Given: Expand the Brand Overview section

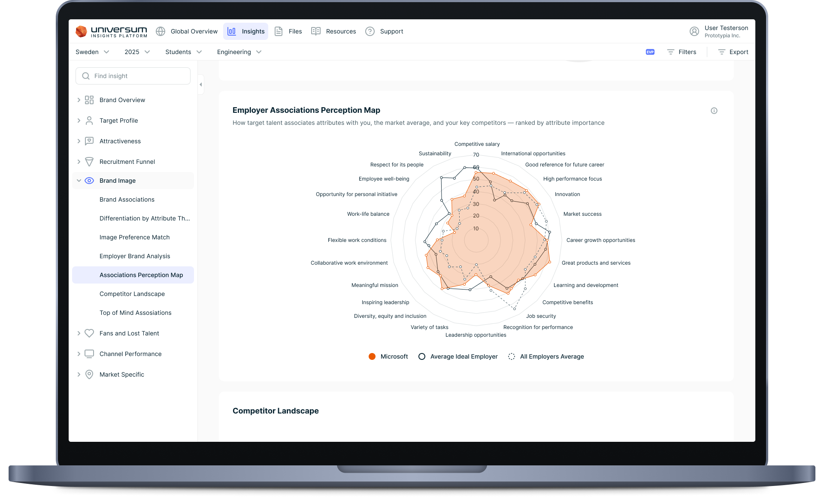Looking at the screenshot, I should point(79,100).
